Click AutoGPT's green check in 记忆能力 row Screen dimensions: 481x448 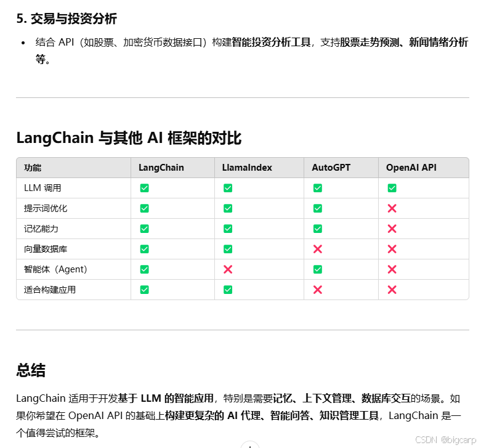pyautogui.click(x=318, y=229)
